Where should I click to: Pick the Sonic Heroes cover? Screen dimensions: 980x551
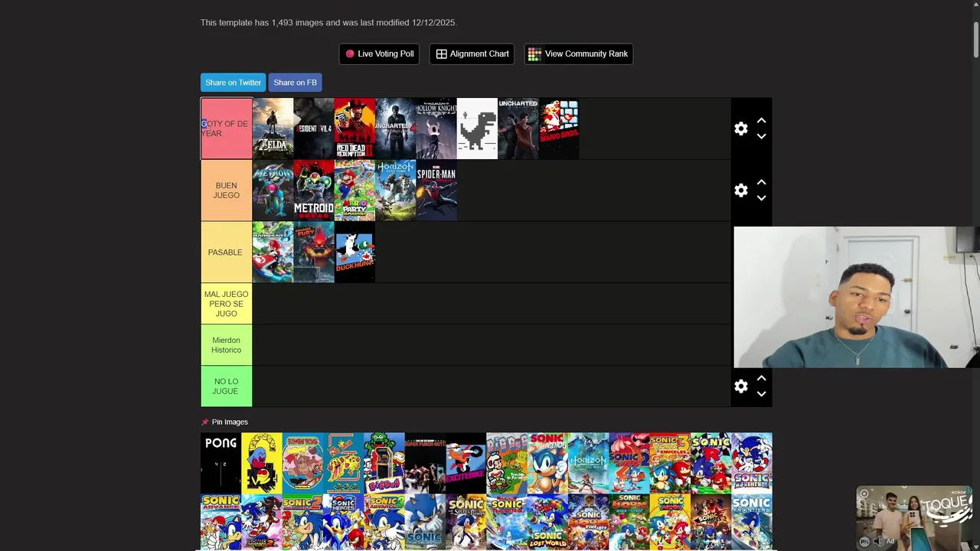coord(343,522)
